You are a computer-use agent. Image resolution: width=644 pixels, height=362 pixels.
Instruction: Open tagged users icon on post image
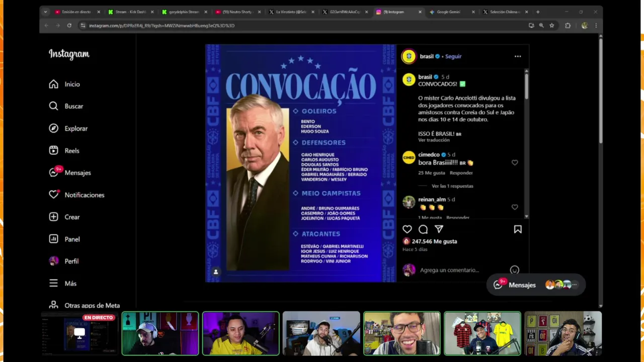(216, 271)
